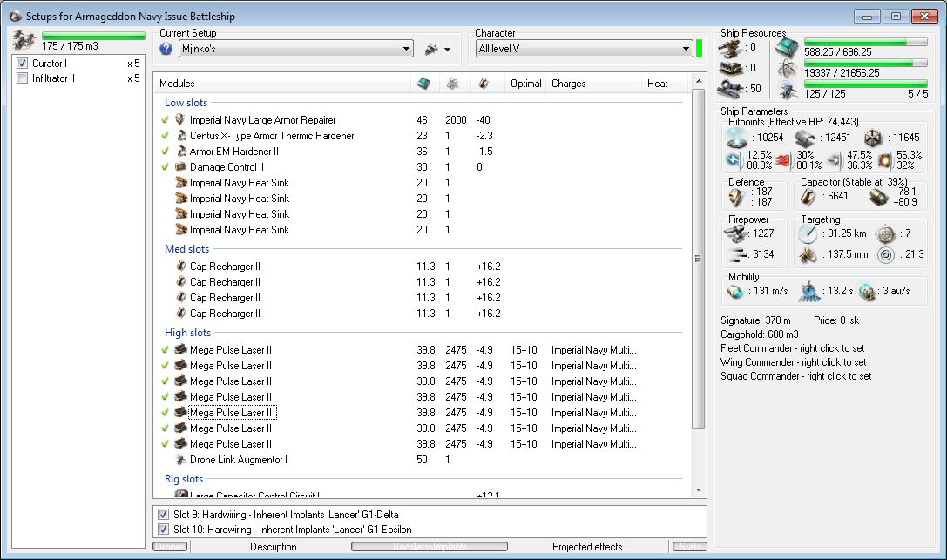Click the module list vertical scrollbar thumb
The image size is (947, 560).
698,259
